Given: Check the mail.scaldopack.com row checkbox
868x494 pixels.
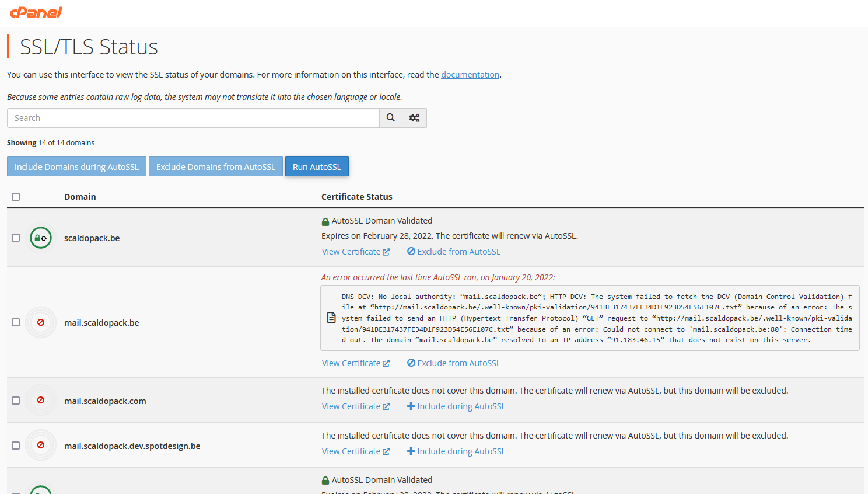Looking at the screenshot, I should [x=16, y=401].
